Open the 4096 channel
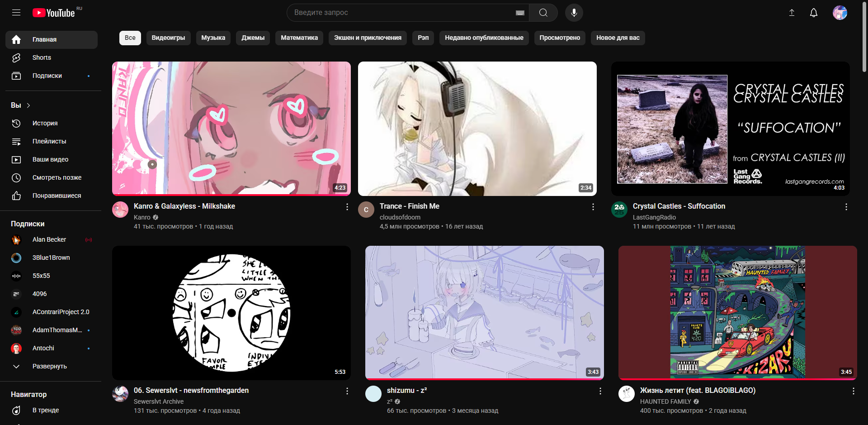868x425 pixels. [x=52, y=294]
